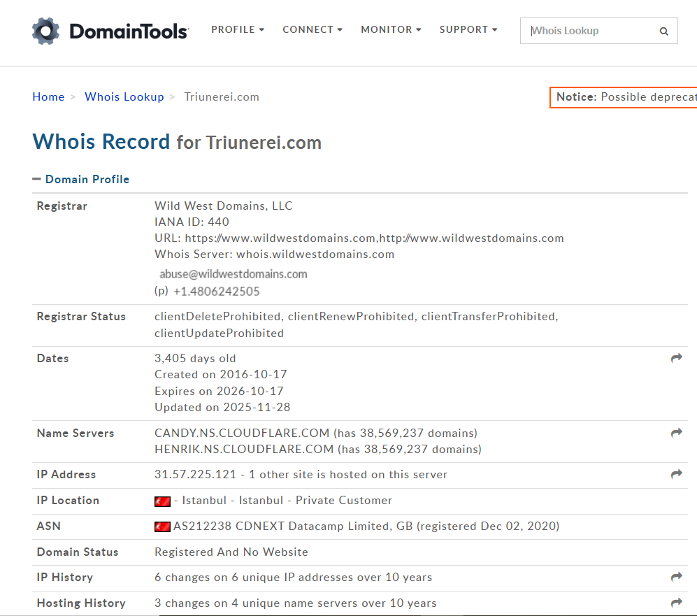Click the ASN row label
Screen dimensions: 697x616
[48, 526]
